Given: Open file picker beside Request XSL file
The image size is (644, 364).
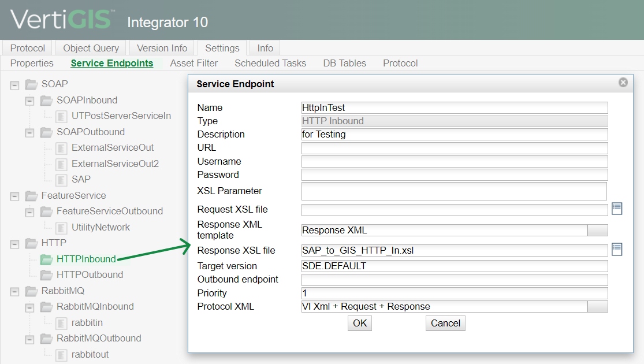Looking at the screenshot, I should click(x=617, y=209).
